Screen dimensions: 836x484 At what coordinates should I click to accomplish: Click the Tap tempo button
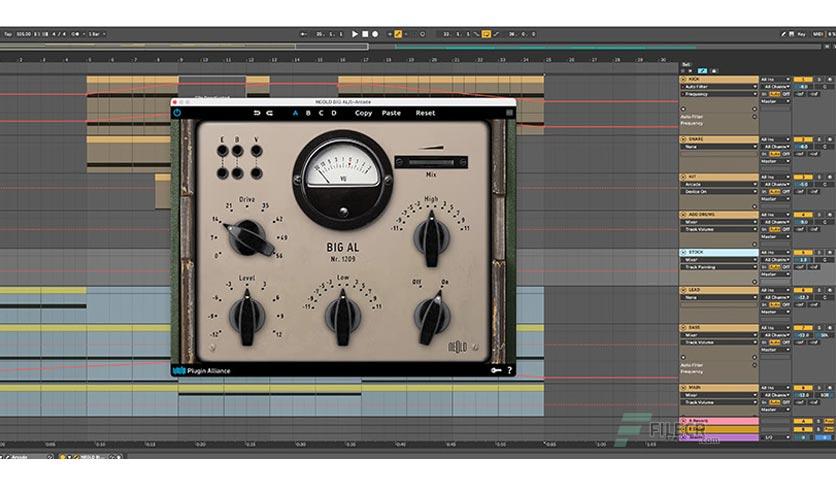[x=7, y=34]
